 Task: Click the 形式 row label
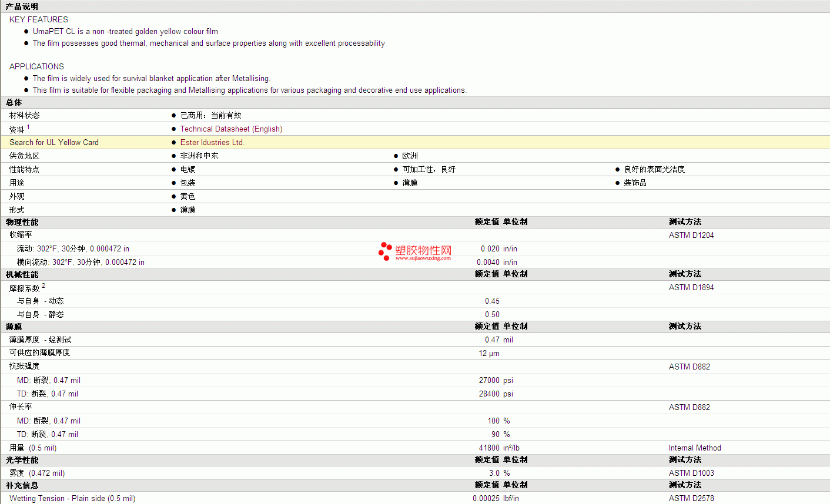[x=17, y=210]
